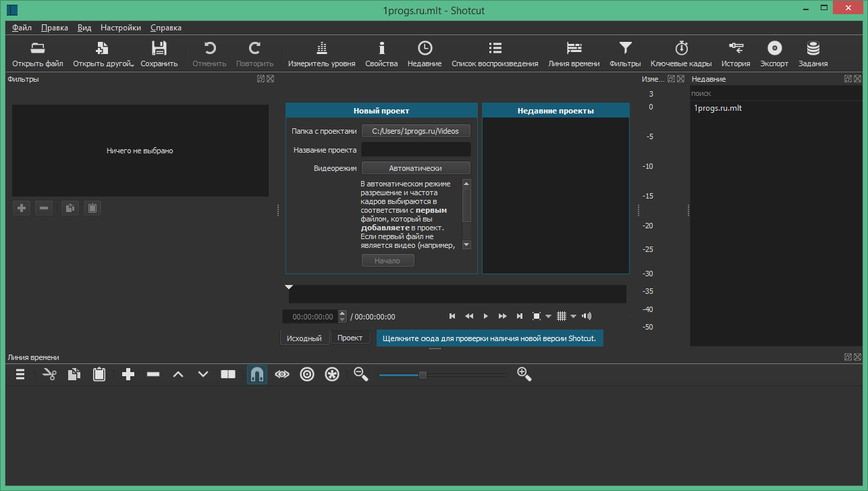Show the audio level meter panel
Viewport: 868px width, 491px height.
[x=321, y=54]
